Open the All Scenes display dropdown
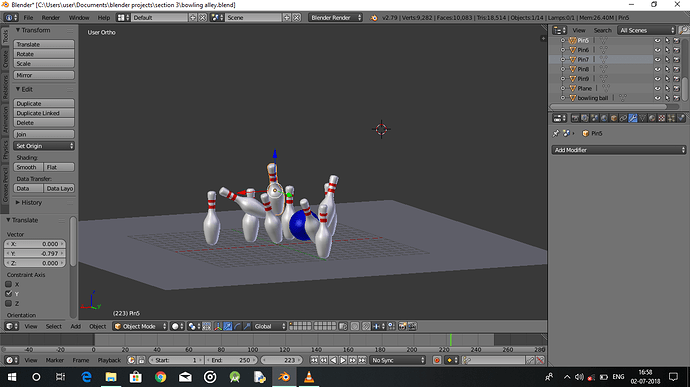Image resolution: width=690 pixels, height=387 pixels. coord(646,30)
